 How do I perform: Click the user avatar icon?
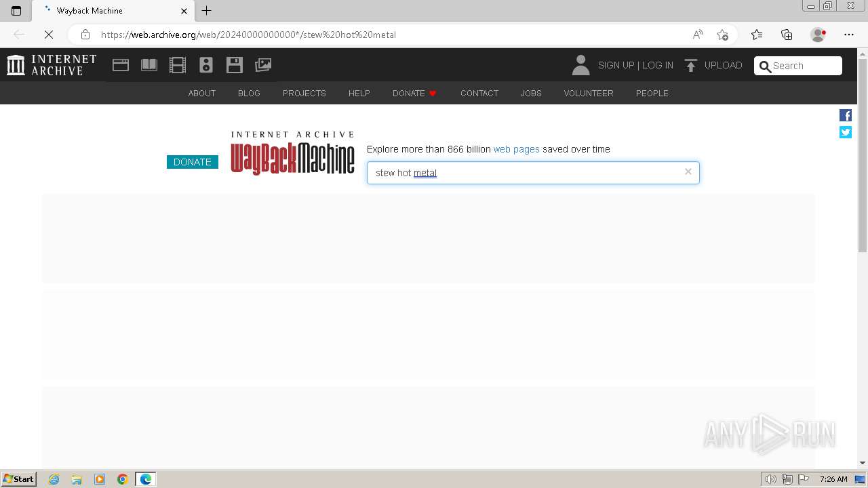pos(580,65)
